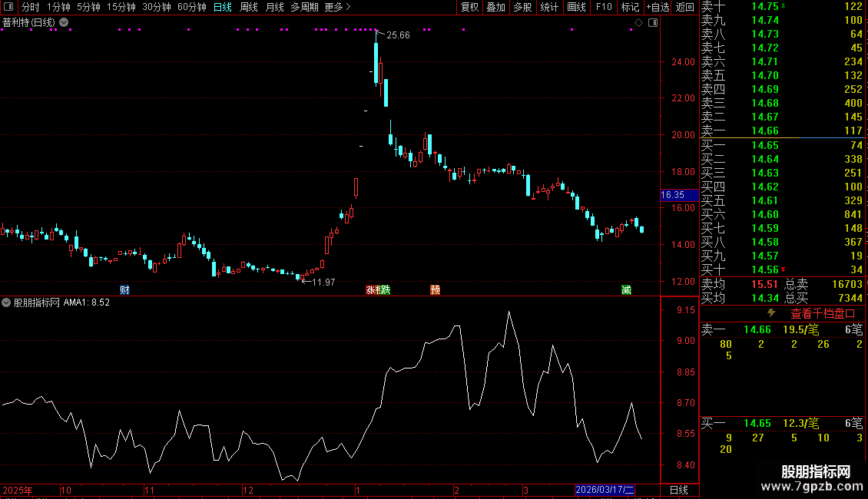Click the 卖均 15.51 value
The width and height of the screenshot is (868, 499).
[x=764, y=284]
